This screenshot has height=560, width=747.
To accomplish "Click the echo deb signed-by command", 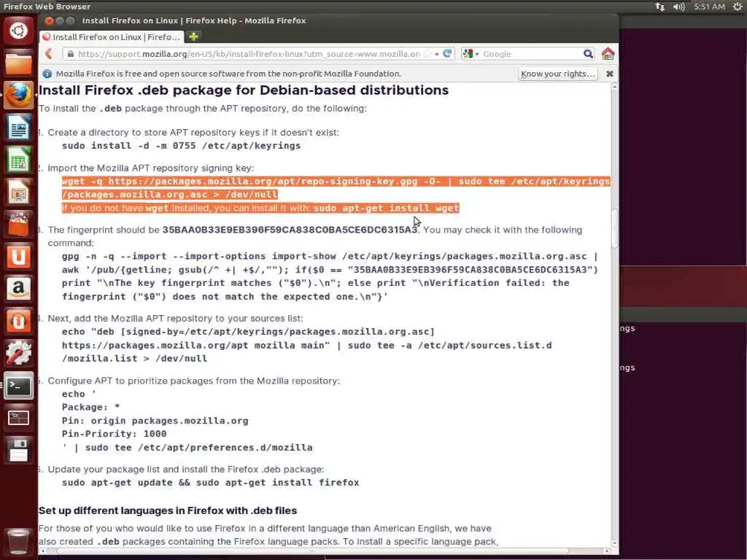I will tap(307, 345).
